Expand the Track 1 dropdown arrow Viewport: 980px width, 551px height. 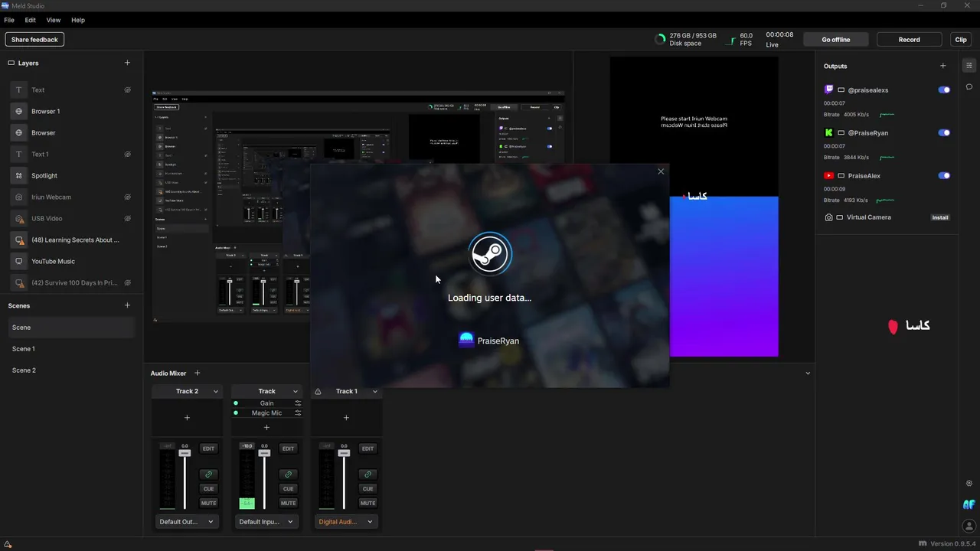click(375, 391)
